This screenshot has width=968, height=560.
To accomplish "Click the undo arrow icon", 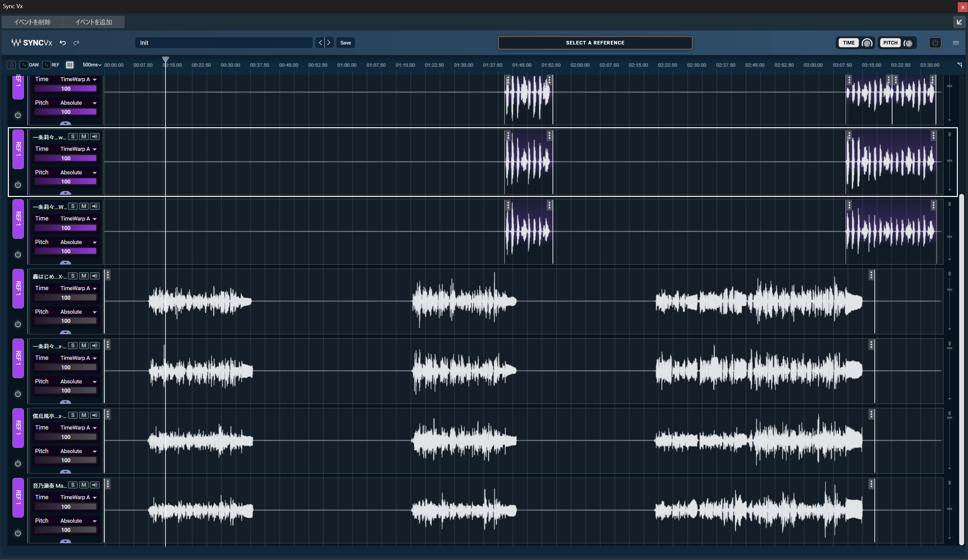I will pos(62,43).
